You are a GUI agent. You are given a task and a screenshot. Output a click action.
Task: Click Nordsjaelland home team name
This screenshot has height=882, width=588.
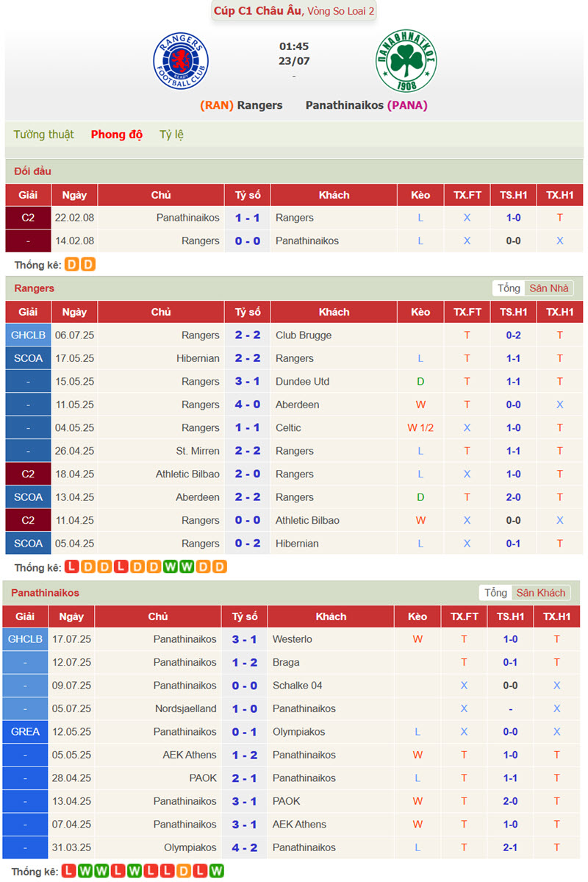[185, 708]
